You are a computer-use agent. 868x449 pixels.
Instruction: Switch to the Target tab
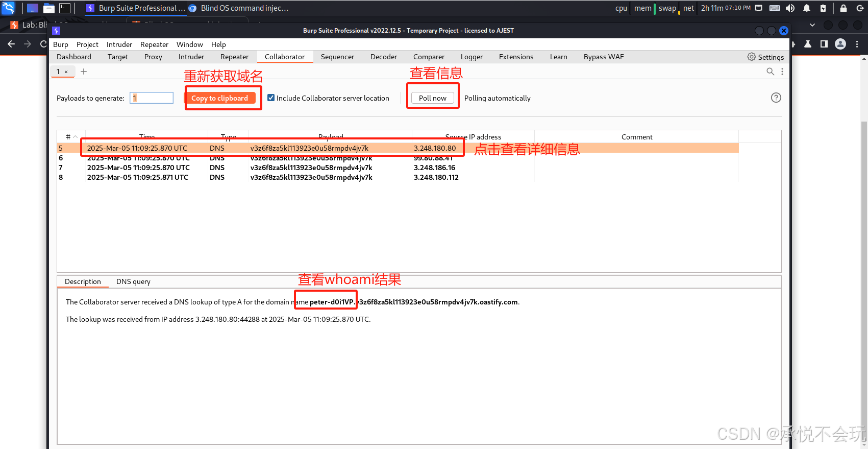pyautogui.click(x=118, y=57)
